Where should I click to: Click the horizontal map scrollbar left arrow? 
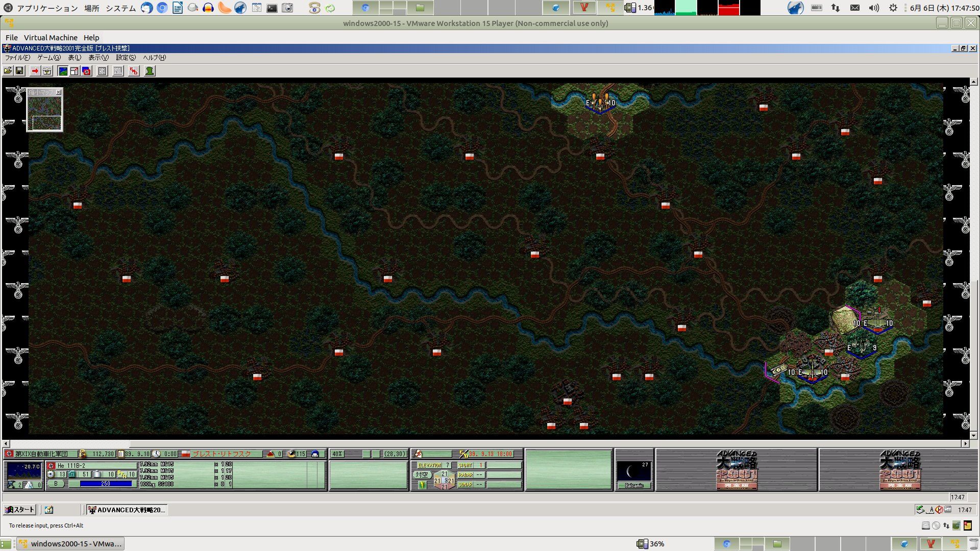click(6, 444)
